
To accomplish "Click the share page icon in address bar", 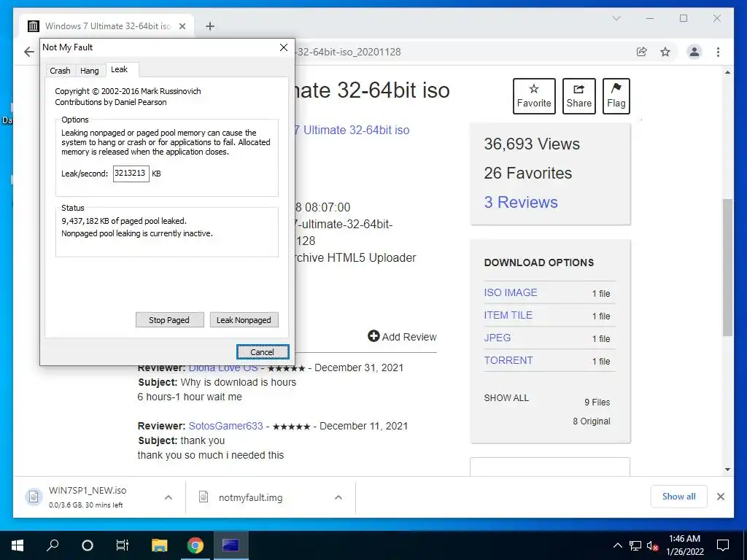I will (642, 52).
